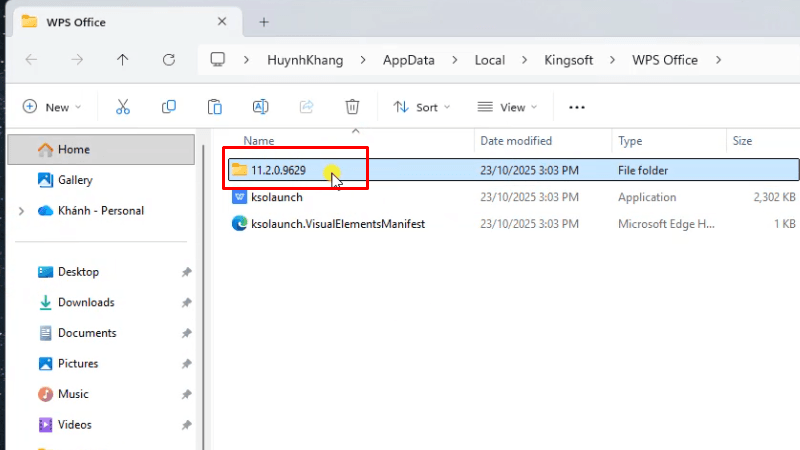Add a new tab with plus button
The image size is (800, 450).
tap(264, 22)
